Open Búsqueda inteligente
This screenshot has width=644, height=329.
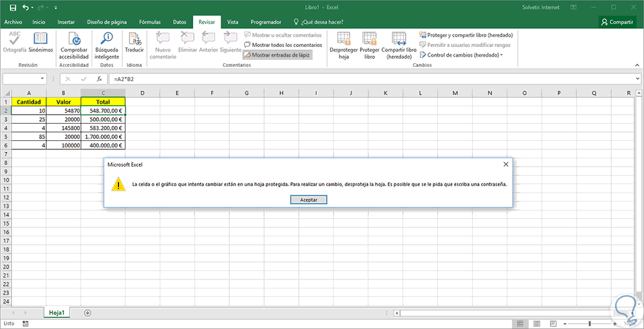point(106,45)
